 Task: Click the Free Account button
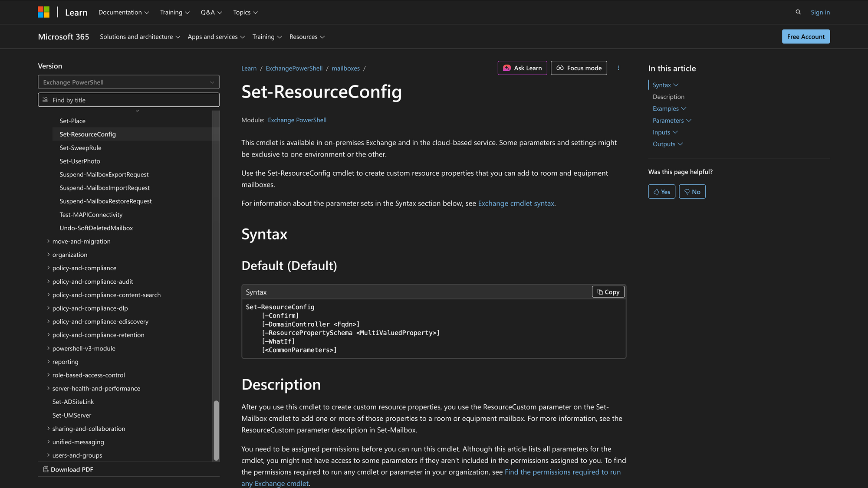click(x=806, y=36)
